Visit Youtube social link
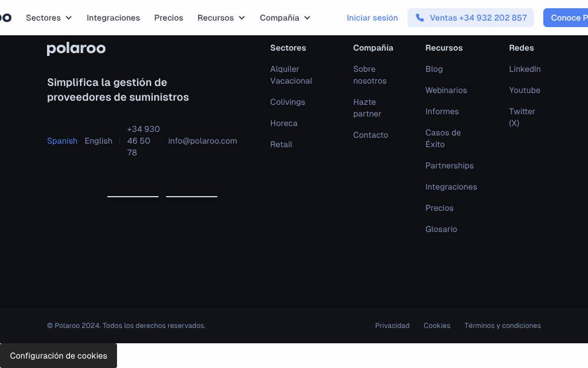Screen dimensions: 588x368 tap(524, 90)
